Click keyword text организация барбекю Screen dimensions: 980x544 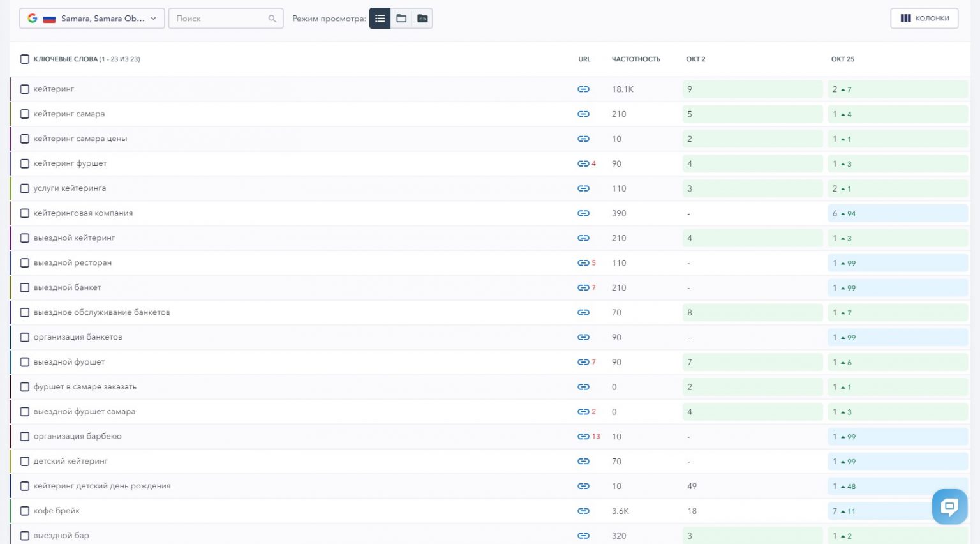(78, 437)
